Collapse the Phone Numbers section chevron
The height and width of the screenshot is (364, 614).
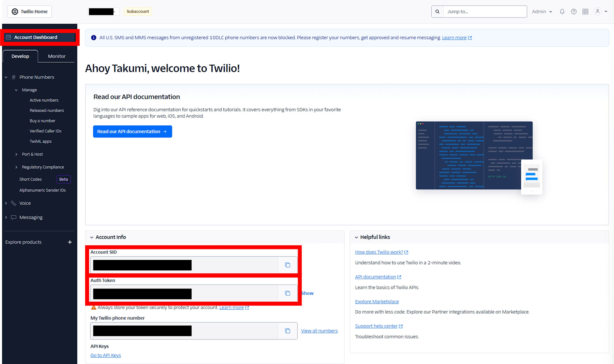pos(6,77)
